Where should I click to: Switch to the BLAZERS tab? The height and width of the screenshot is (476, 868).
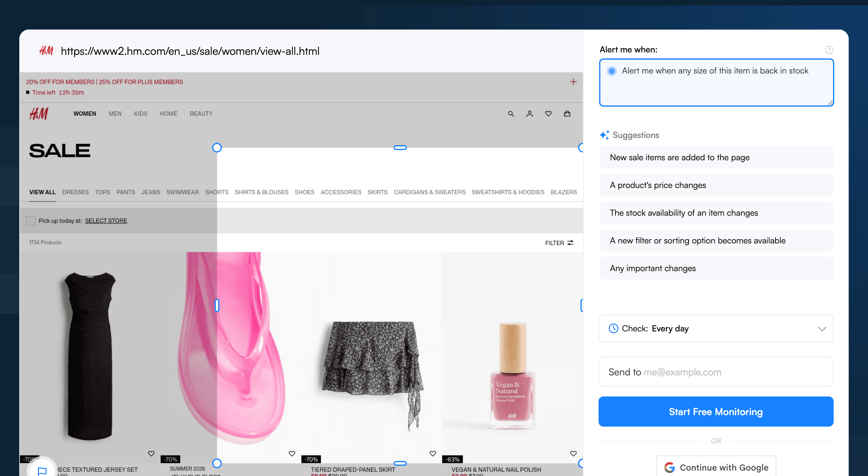[564, 192]
